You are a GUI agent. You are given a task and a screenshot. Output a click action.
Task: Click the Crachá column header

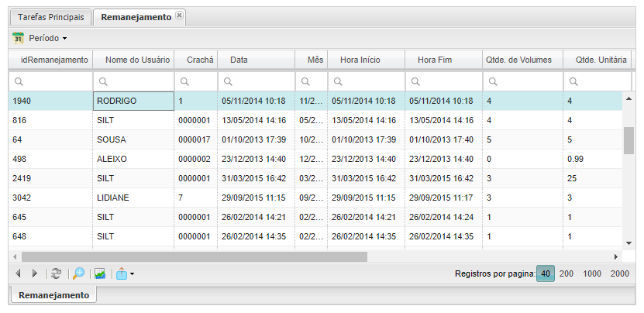point(196,60)
